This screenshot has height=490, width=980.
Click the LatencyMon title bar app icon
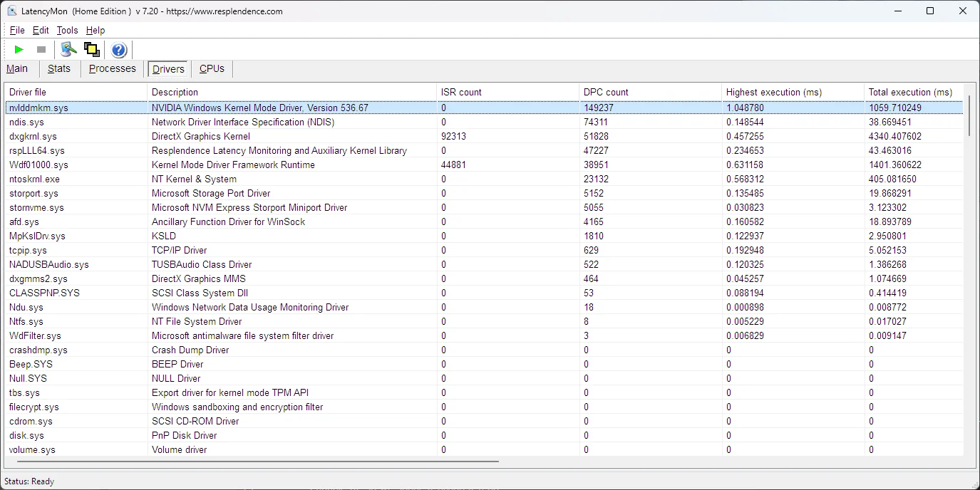(x=12, y=11)
